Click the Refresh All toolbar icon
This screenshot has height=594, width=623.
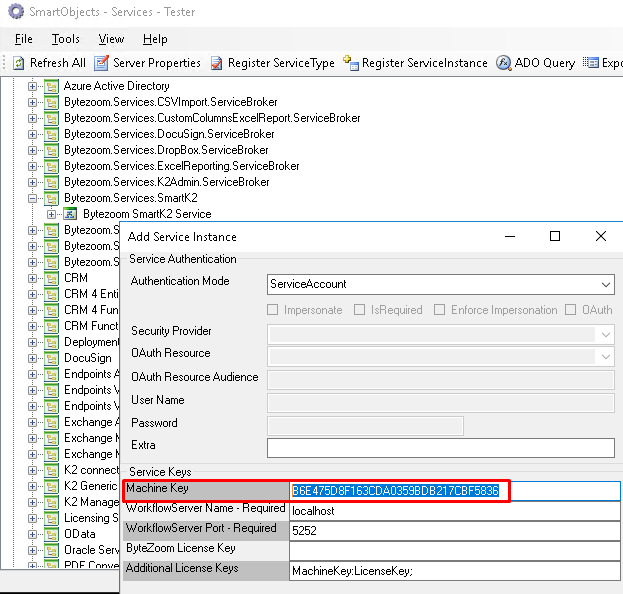pos(18,63)
